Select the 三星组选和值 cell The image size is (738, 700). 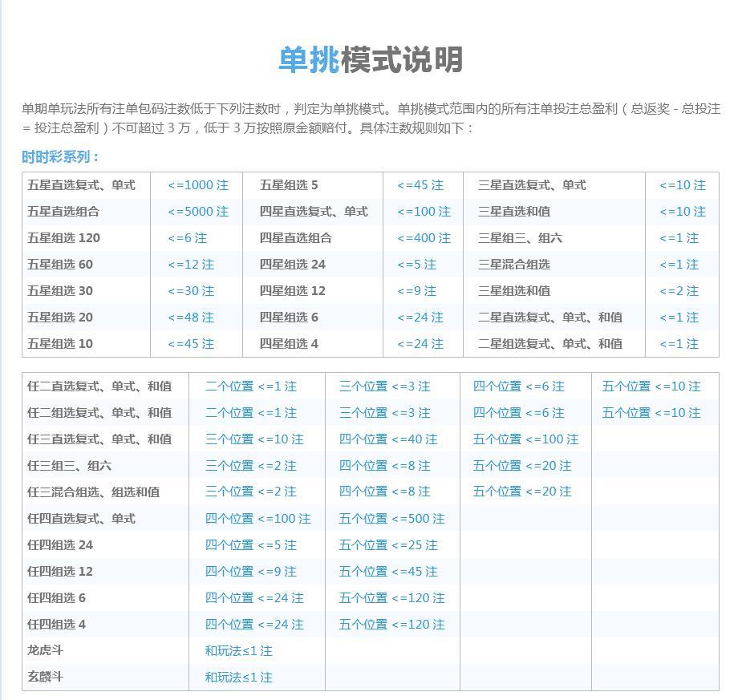pyautogui.click(x=513, y=291)
